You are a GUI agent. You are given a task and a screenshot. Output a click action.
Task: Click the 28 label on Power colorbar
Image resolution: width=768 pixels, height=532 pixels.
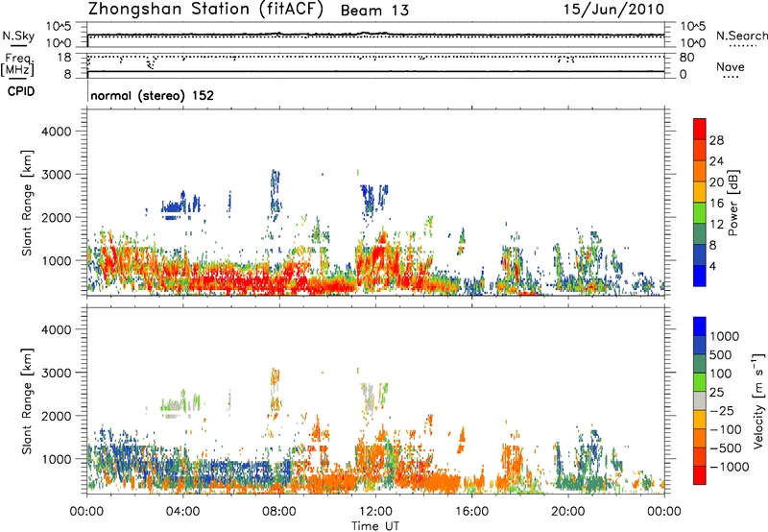(716, 140)
